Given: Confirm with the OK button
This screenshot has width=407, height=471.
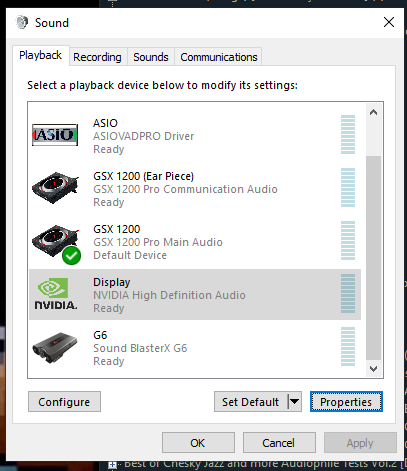Looking at the screenshot, I should (198, 443).
